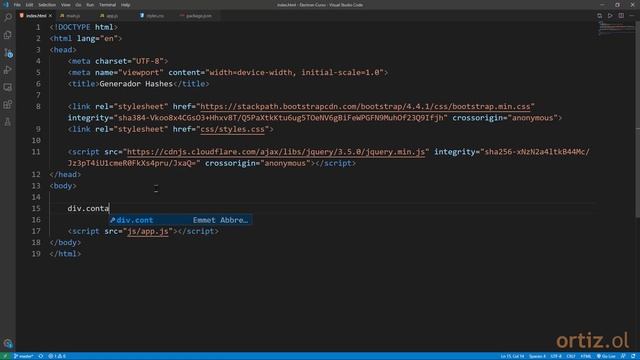Click Go Live in status bar
The image size is (640, 360).
606,356
